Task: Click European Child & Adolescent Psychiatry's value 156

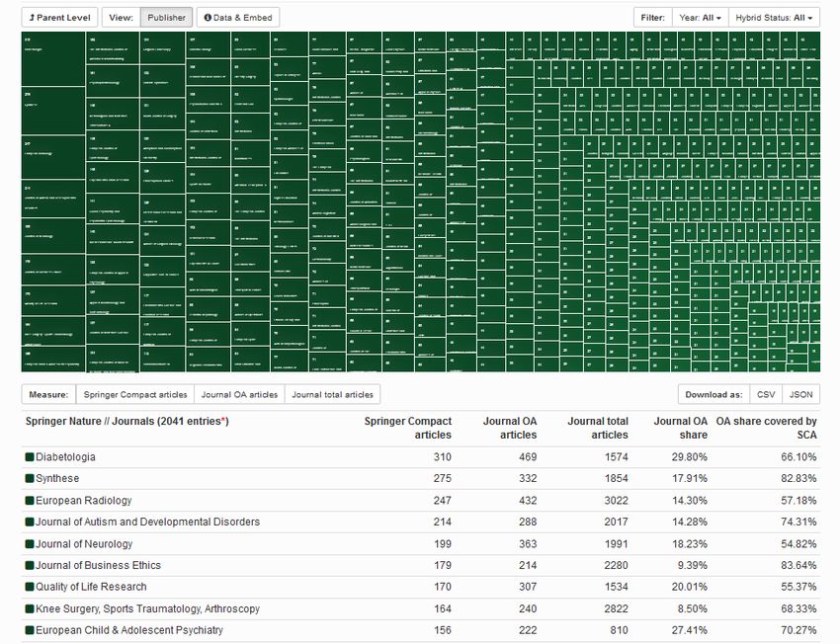Action: click(443, 630)
